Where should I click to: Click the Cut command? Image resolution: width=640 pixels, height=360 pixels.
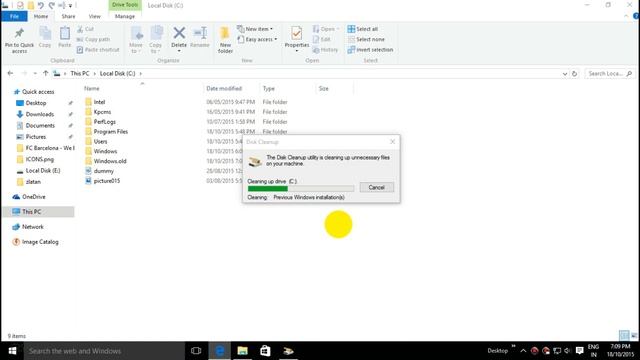[x=85, y=29]
